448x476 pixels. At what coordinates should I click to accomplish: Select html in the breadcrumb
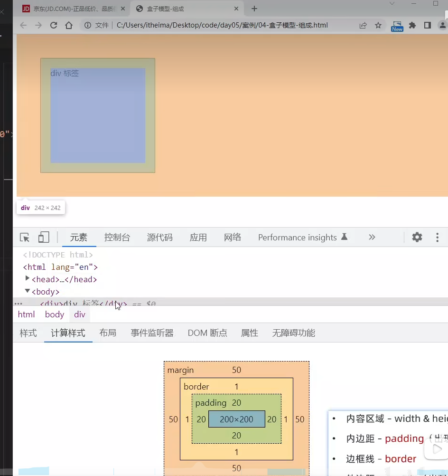(x=27, y=314)
